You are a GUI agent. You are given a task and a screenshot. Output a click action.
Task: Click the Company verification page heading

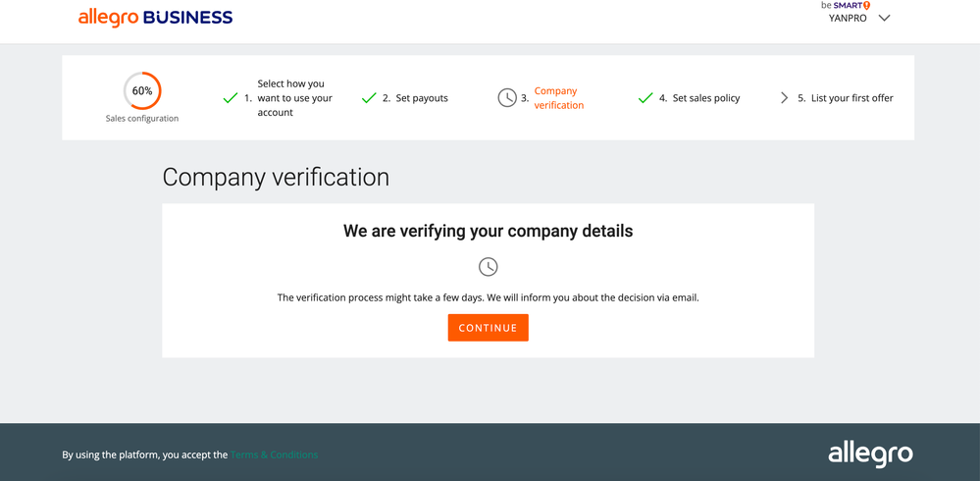coord(276,178)
